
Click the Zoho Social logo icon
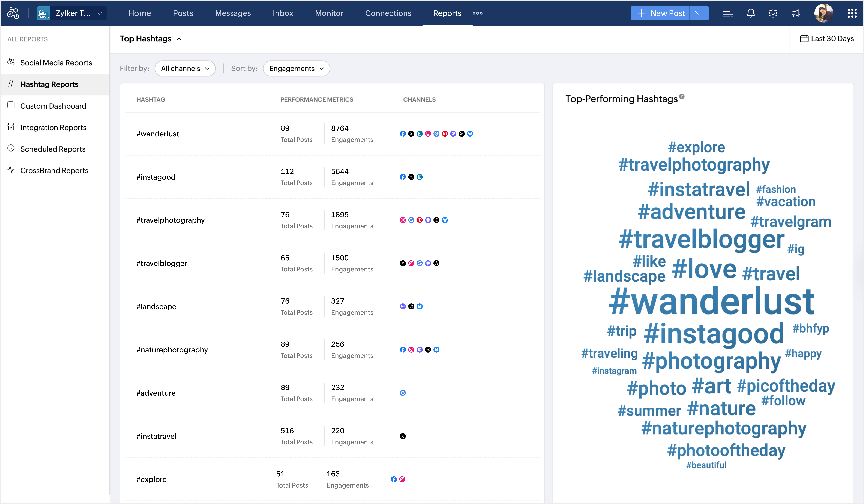tap(13, 13)
